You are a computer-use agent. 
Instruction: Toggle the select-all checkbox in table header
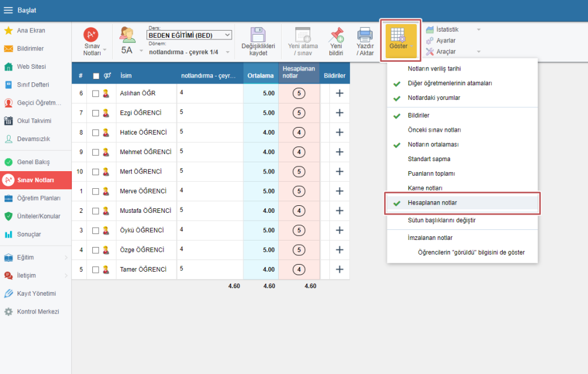pos(96,76)
